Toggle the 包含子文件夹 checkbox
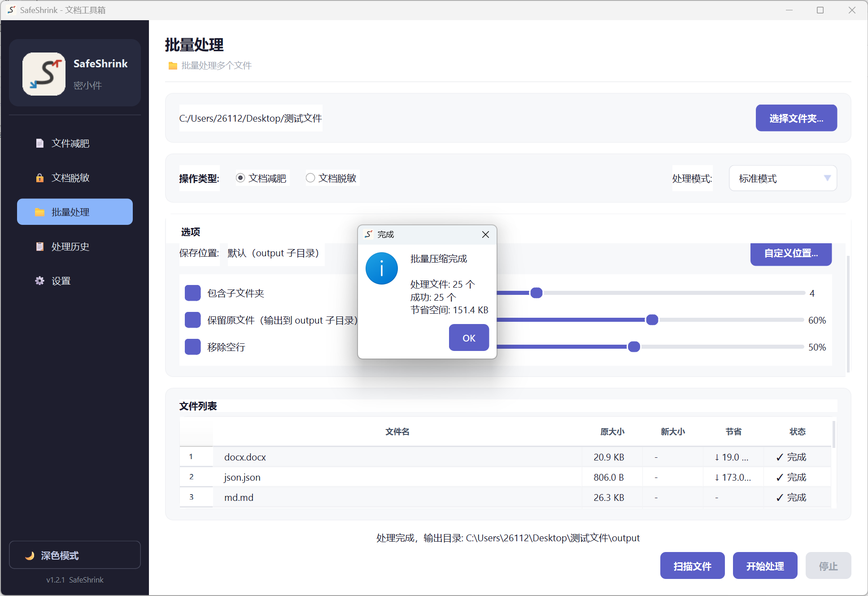 pos(193,293)
